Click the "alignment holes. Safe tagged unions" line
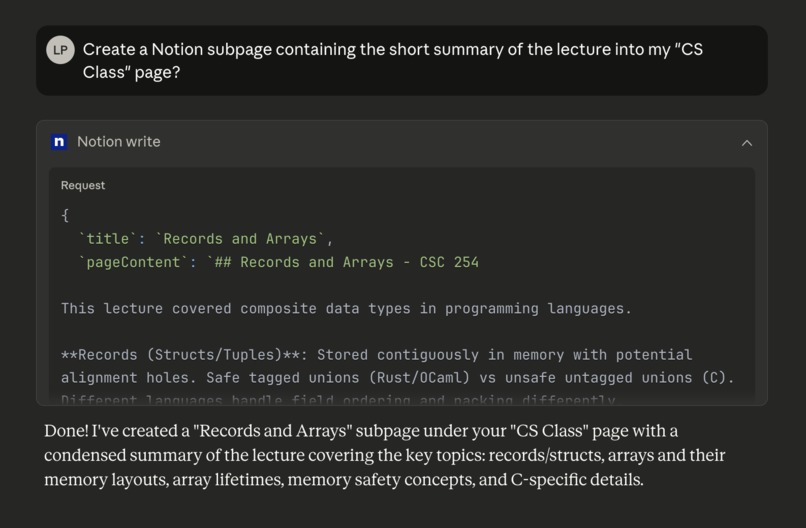This screenshot has height=528, width=806. 397,378
